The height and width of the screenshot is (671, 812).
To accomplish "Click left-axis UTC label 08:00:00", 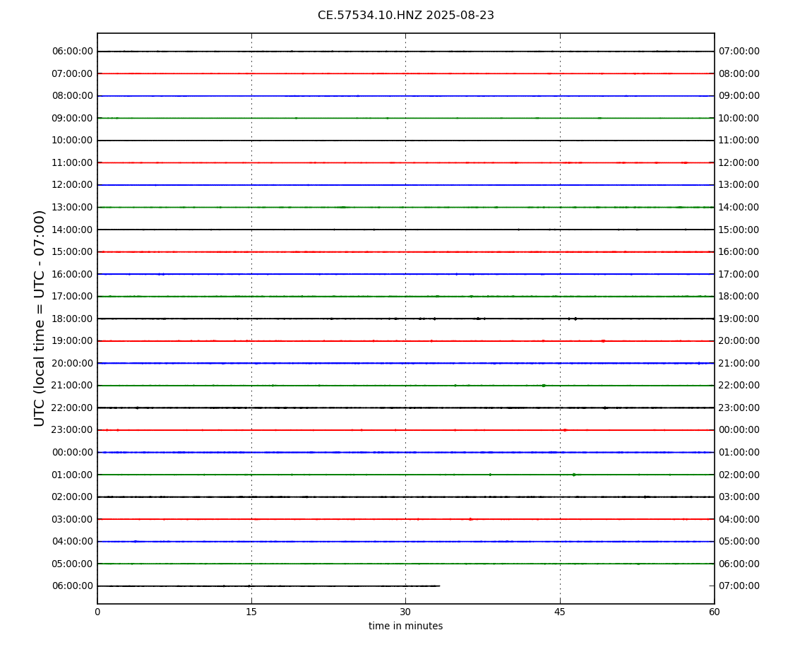I will 73,96.
